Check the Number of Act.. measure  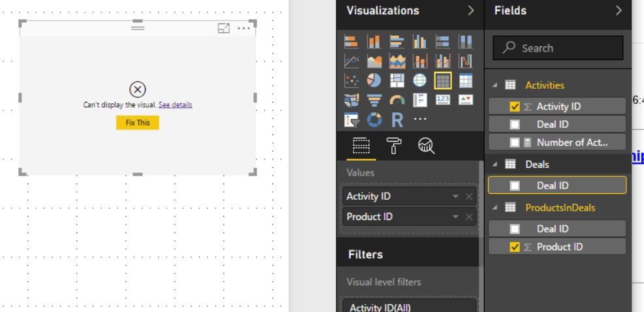515,142
